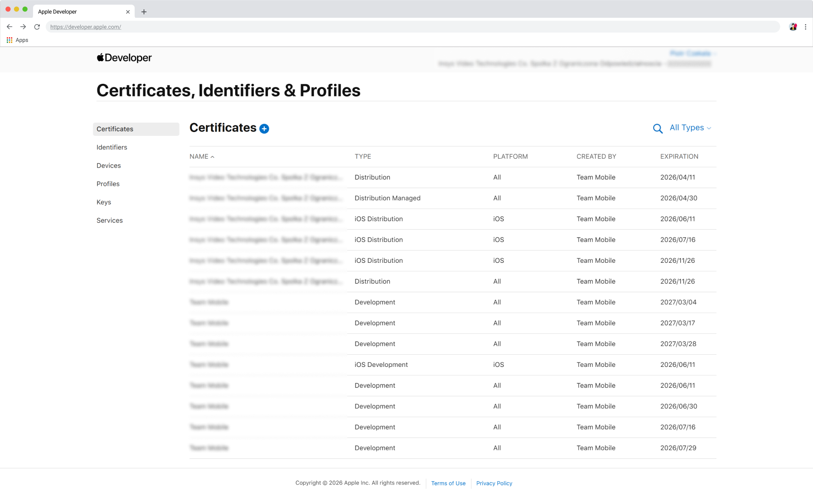Screen dimensions: 813x504
Task: Open Devices in the sidebar
Action: pos(109,165)
